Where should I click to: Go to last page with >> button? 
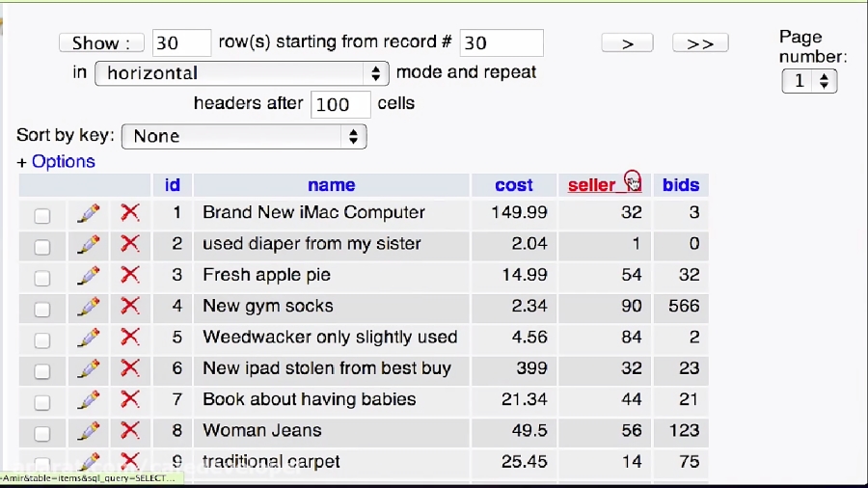[x=700, y=43]
